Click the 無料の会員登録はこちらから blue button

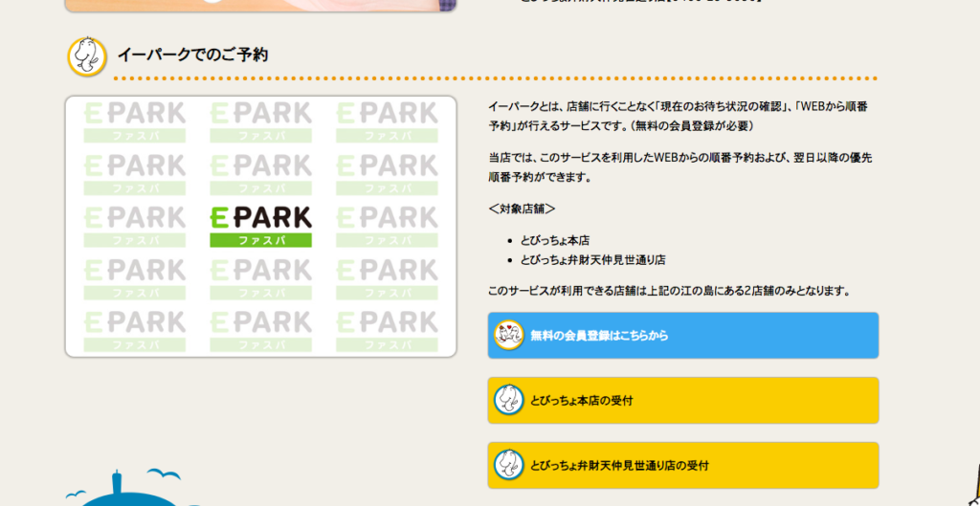[x=683, y=336]
